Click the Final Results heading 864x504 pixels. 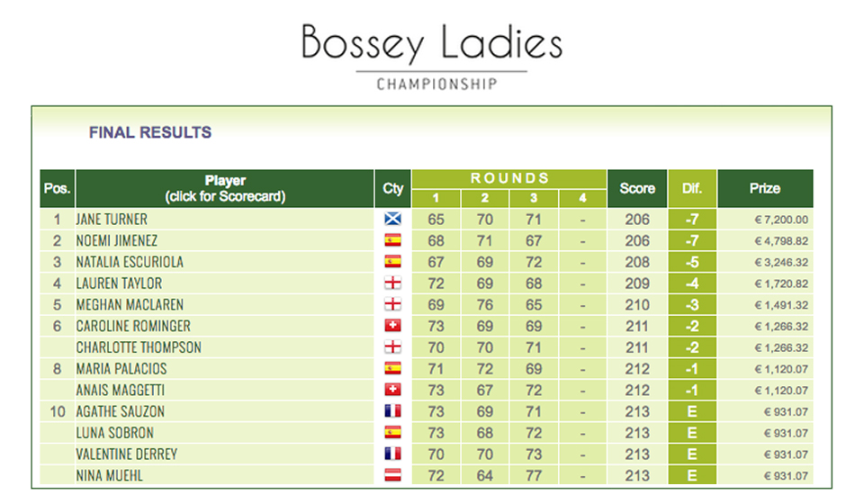point(150,132)
